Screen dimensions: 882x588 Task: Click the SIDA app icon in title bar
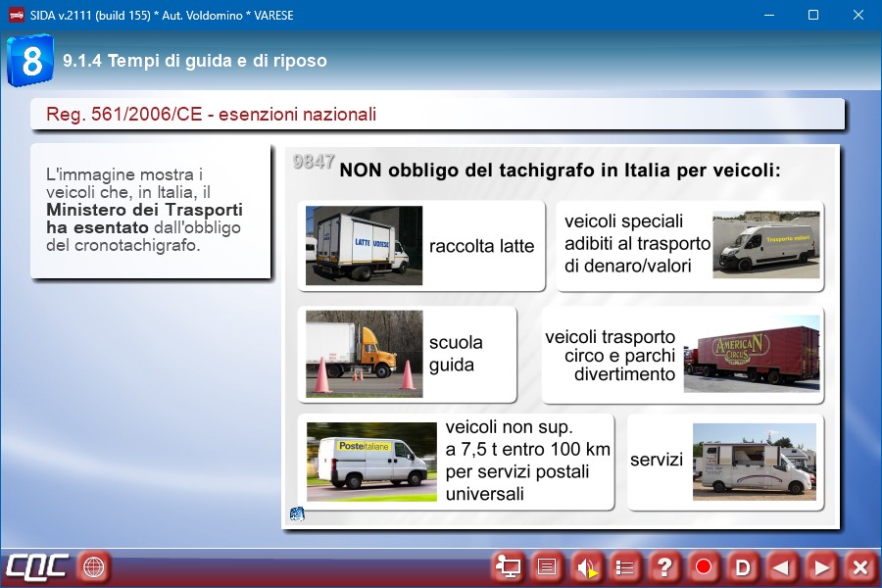pyautogui.click(x=17, y=16)
